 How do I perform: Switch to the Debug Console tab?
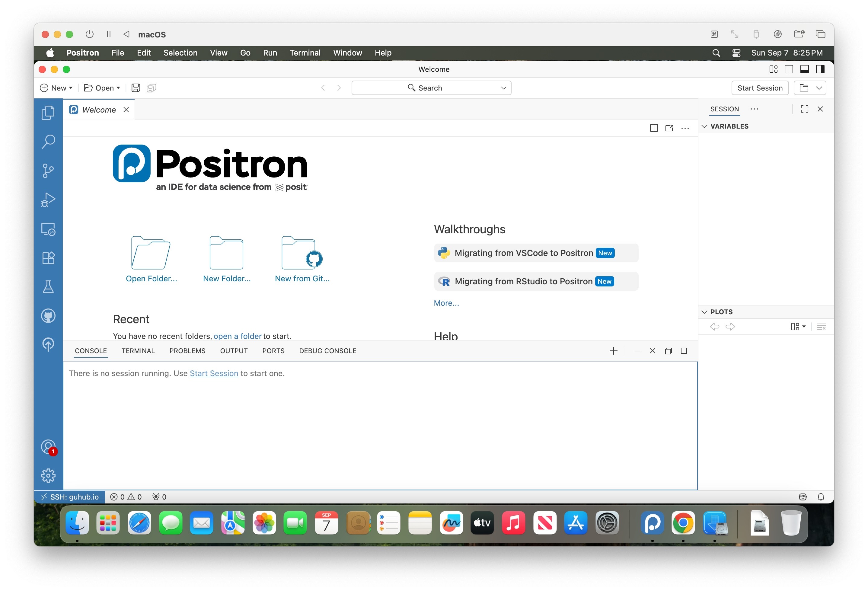[x=327, y=351]
